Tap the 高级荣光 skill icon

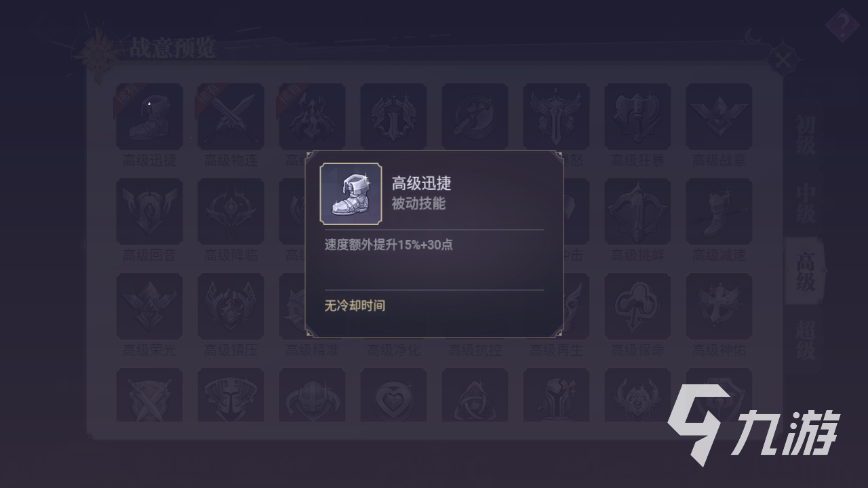click(x=149, y=306)
